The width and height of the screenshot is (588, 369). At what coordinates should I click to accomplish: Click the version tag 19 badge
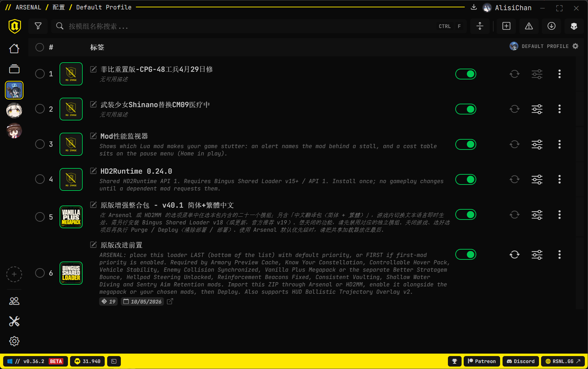[109, 301]
